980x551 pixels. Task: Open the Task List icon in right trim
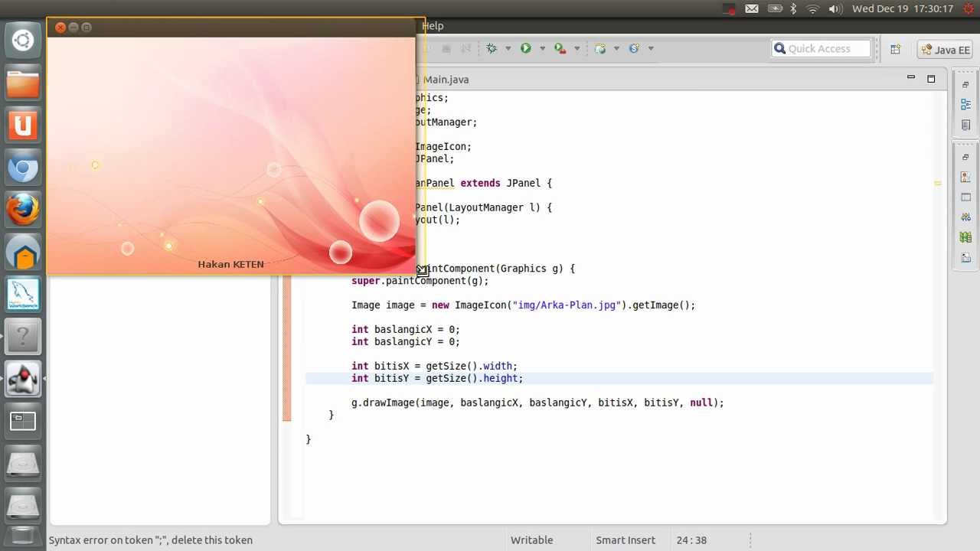(966, 125)
